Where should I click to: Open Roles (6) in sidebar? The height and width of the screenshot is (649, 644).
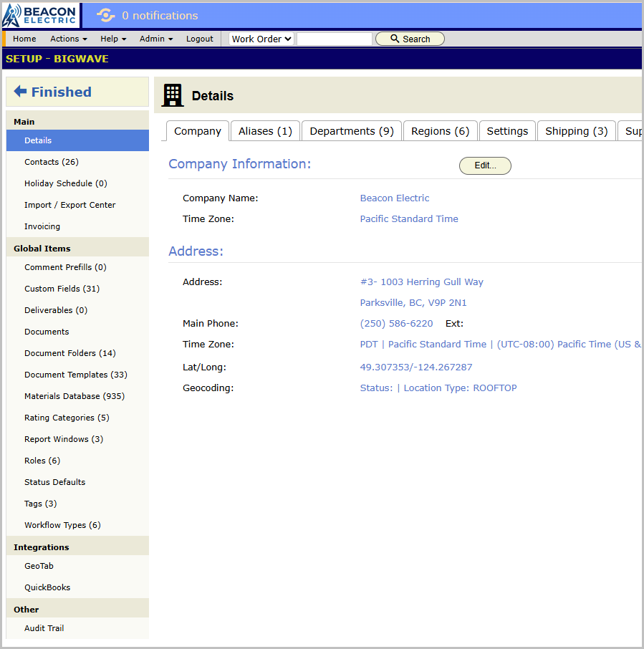pyautogui.click(x=77, y=461)
